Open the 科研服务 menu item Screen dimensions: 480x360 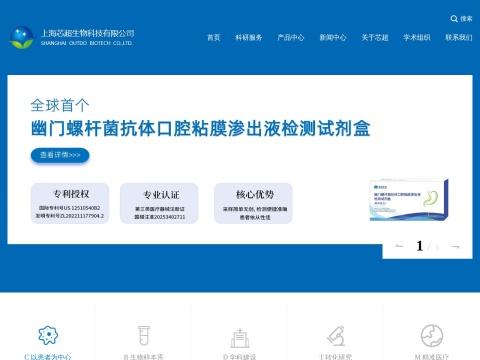point(249,37)
